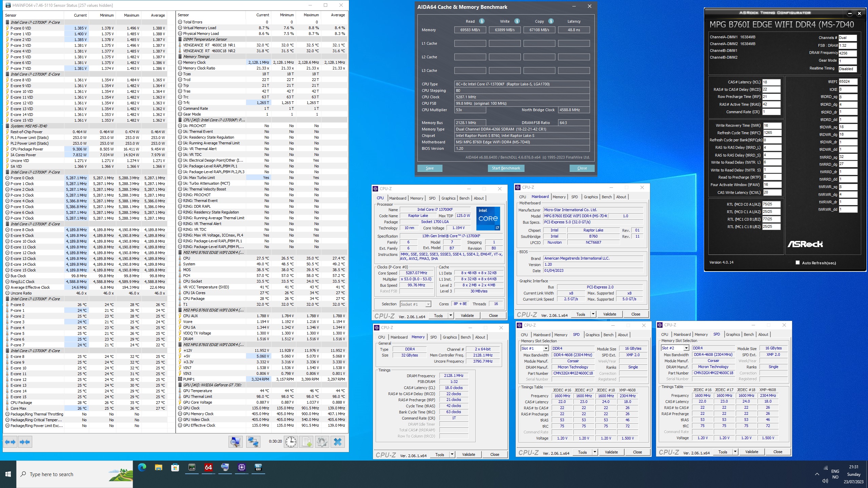Image resolution: width=868 pixels, height=488 pixels.
Task: Shrink HWiNFO sensor columns with inward arrows icon
Action: [x=25, y=442]
